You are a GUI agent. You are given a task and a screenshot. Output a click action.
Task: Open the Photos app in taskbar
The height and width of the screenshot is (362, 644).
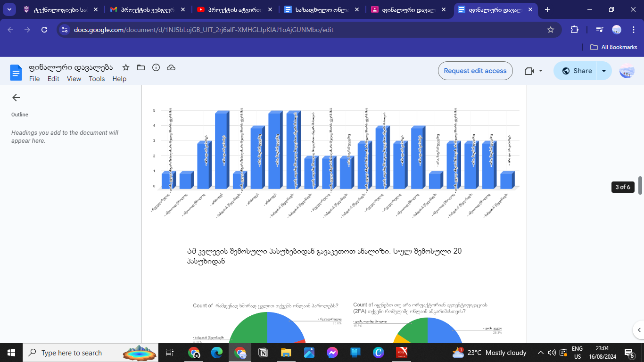coord(309,353)
